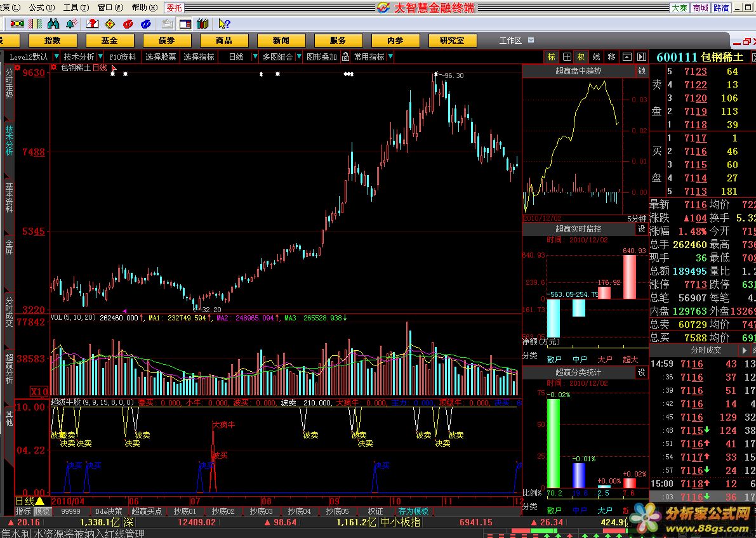The width and height of the screenshot is (756, 538).
Task: Click the 大智慧 logo in title bar
Action: click(x=384, y=8)
